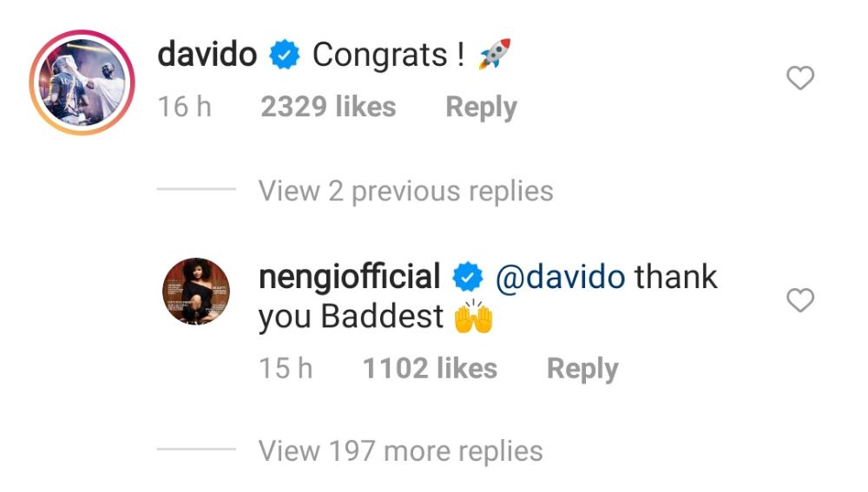
Task: Tap heart on nengiofficial's reply
Action: click(x=799, y=301)
